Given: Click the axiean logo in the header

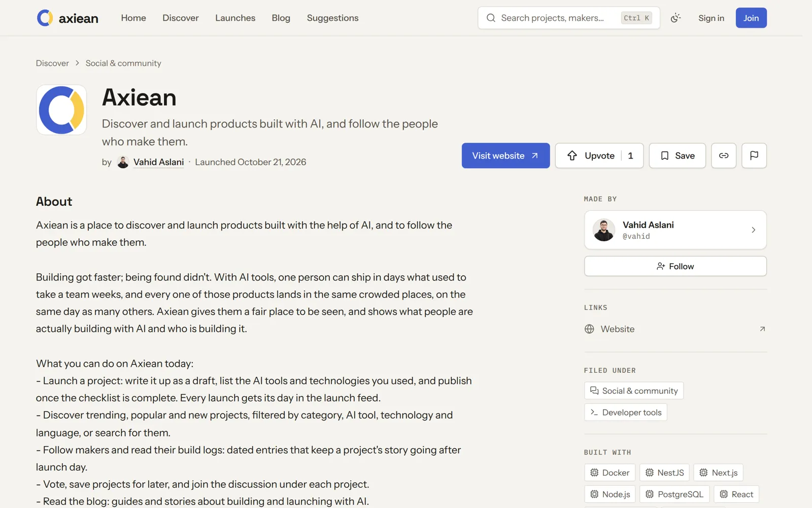Looking at the screenshot, I should (x=67, y=18).
